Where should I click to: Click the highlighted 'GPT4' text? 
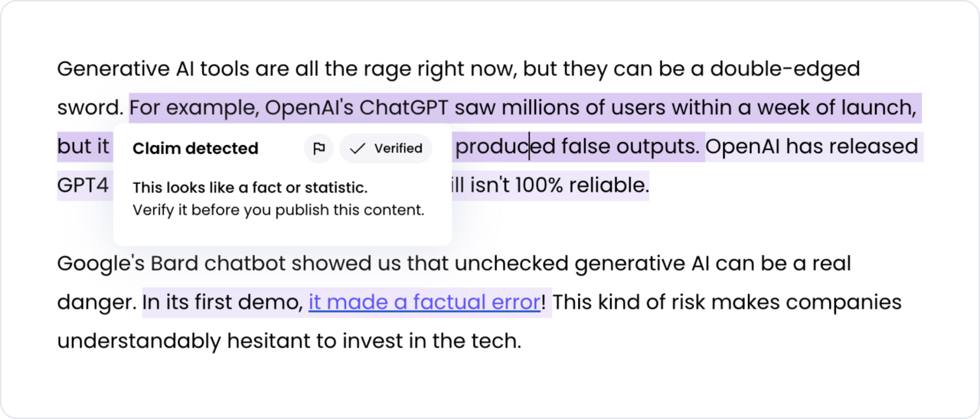tap(83, 185)
